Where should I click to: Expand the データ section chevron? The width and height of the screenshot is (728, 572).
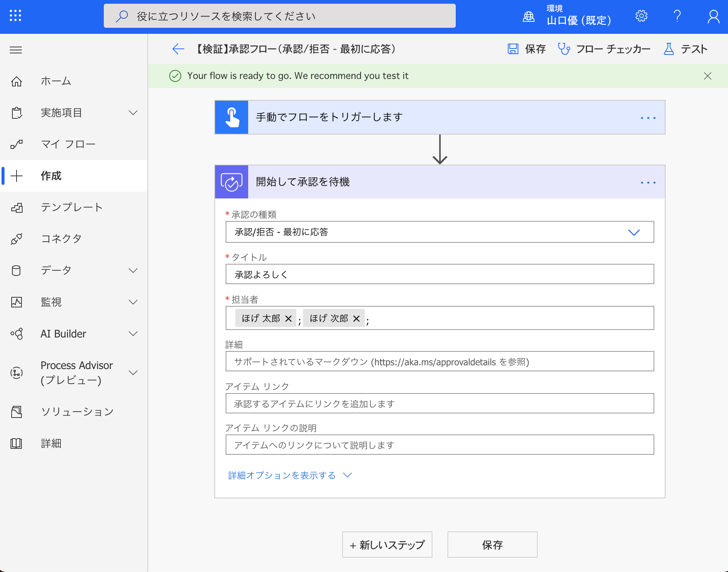(133, 270)
